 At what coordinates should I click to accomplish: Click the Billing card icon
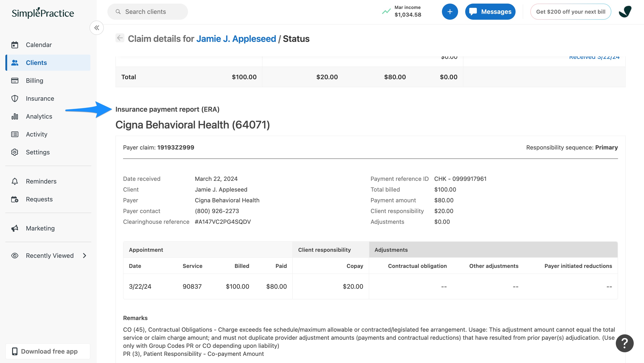tap(15, 81)
